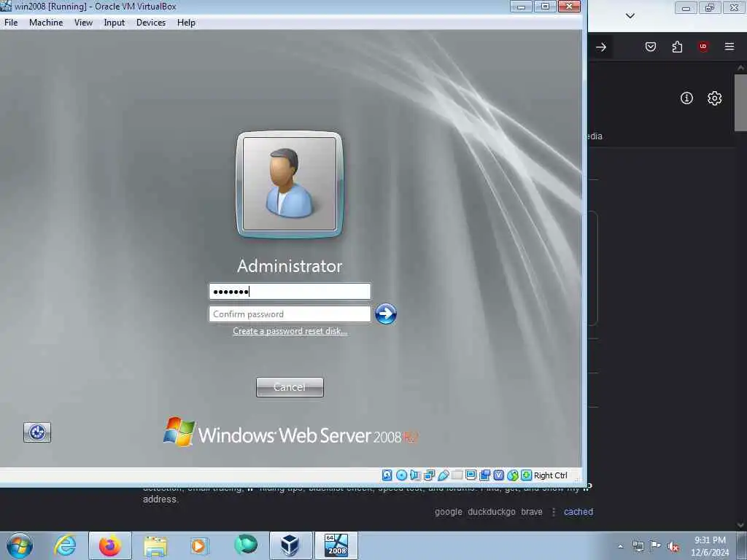Open Windows Explorer from the taskbar
Viewport: 747px width, 560px height.
click(155, 545)
